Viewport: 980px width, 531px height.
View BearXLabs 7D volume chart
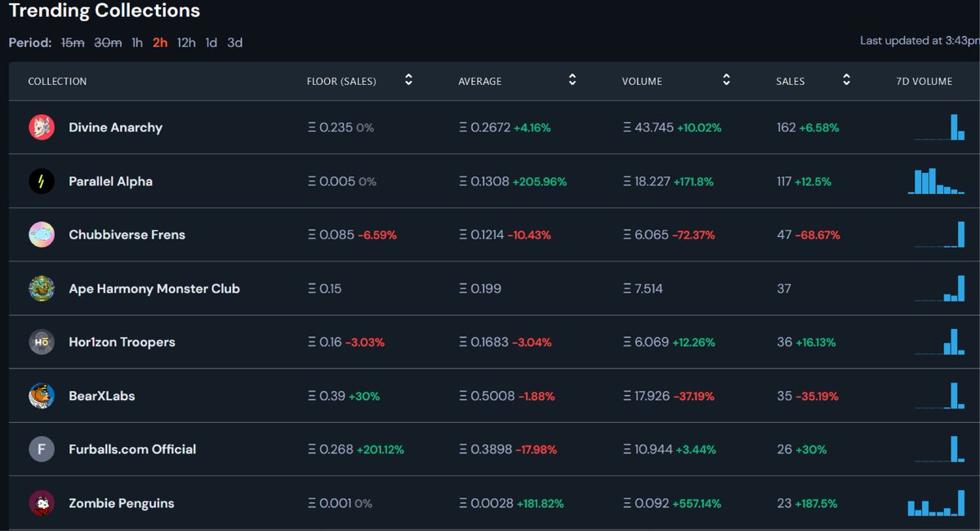click(x=940, y=395)
